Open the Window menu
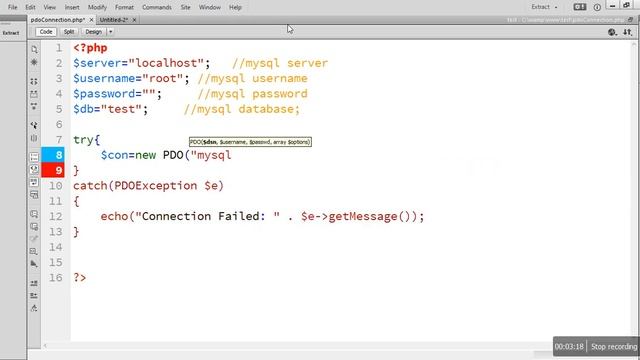640x360 pixels. [x=209, y=7]
